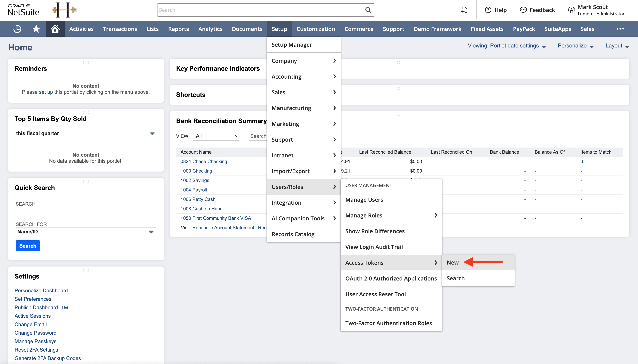
Task: Open the Personalize Dashboard link
Action: [41, 291]
